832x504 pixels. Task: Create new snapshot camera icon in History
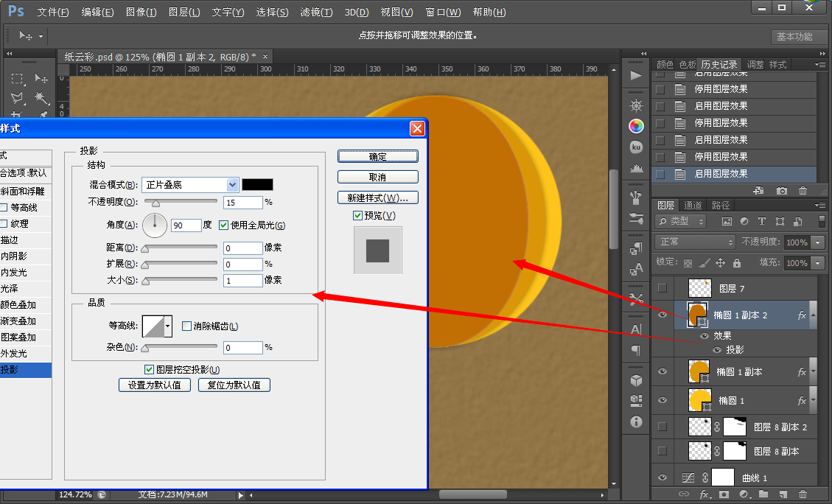tap(782, 190)
